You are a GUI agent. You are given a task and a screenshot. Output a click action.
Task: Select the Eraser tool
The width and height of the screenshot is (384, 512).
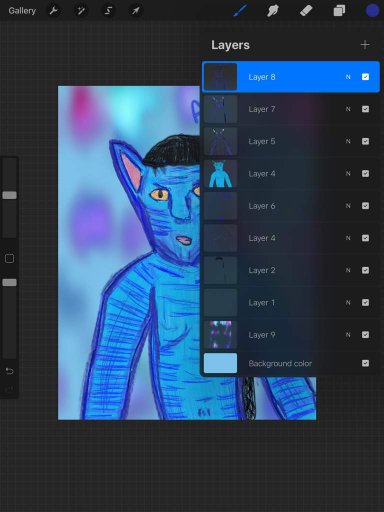pos(306,11)
